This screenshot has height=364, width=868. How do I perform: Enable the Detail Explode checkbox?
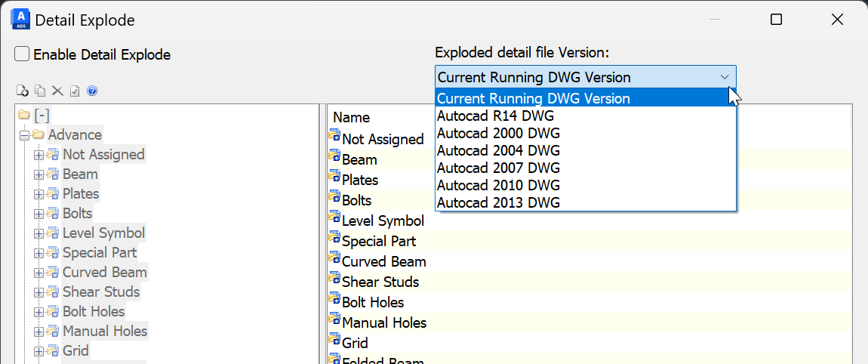click(23, 54)
